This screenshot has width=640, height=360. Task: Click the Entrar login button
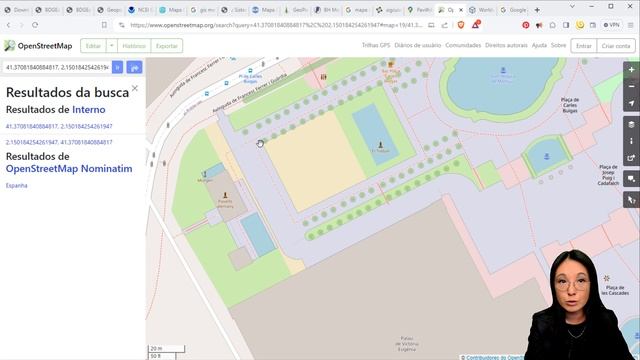click(x=584, y=46)
